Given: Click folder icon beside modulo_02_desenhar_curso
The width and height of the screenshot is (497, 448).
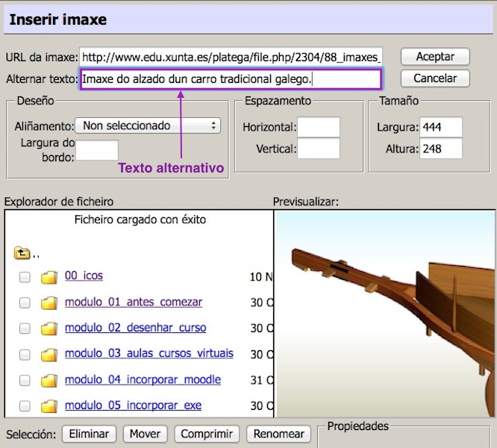Looking at the screenshot, I should [49, 329].
